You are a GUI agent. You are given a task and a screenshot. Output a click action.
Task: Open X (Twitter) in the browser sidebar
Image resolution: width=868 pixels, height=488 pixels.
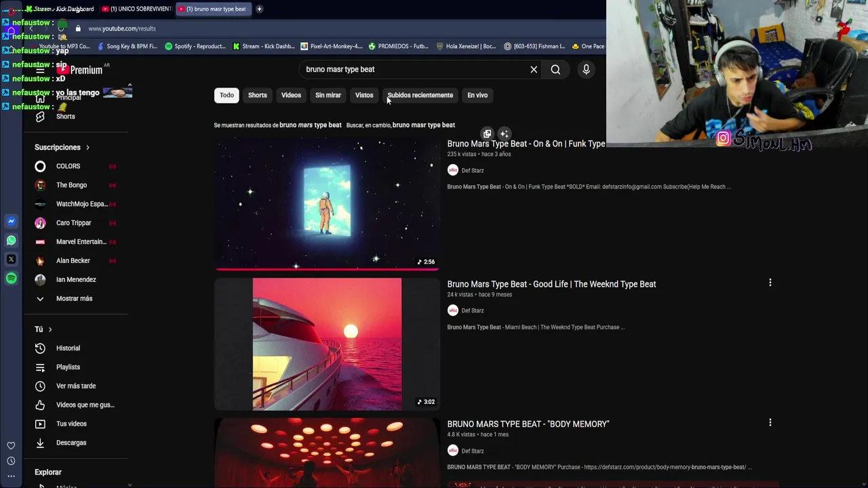[x=11, y=259]
